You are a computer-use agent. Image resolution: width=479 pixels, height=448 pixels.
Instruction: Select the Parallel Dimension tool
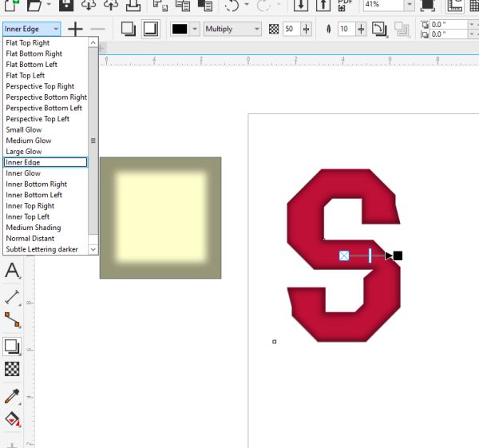coord(12,297)
